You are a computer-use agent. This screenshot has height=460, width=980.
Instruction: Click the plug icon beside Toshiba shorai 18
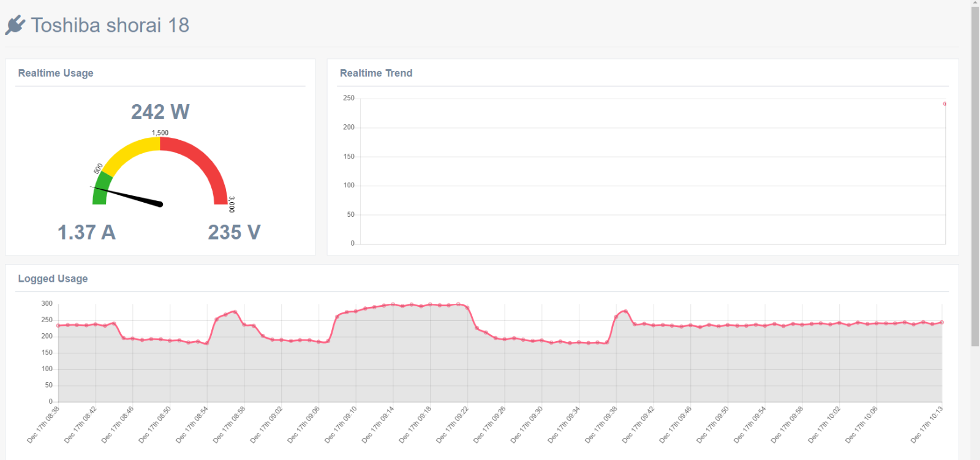(15, 25)
